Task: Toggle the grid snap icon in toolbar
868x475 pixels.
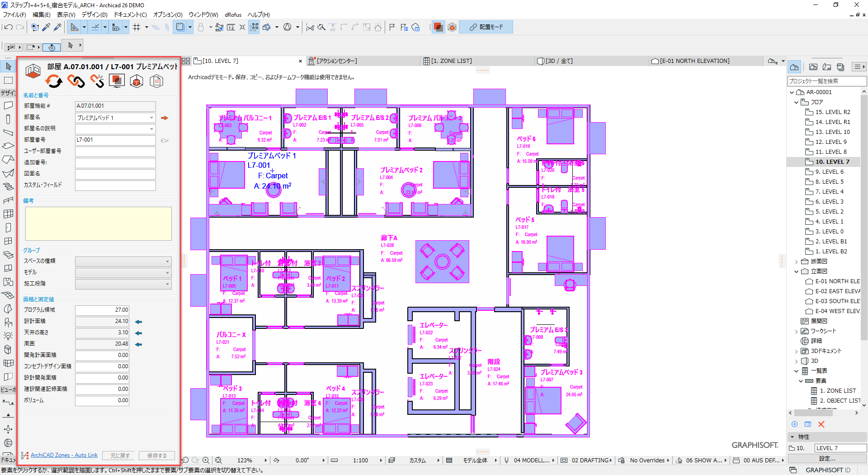Action: click(137, 27)
